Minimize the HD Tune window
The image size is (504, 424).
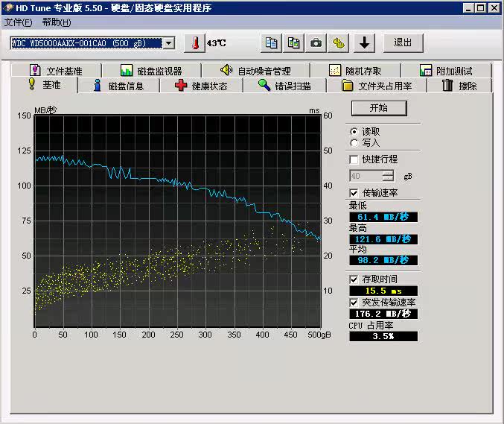click(468, 7)
